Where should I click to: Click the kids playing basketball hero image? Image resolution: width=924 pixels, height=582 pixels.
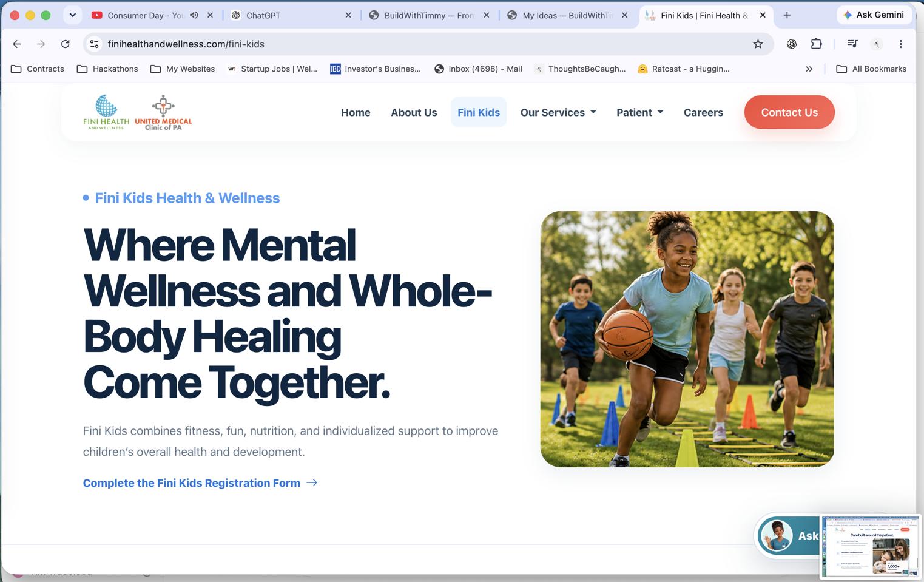(x=687, y=339)
